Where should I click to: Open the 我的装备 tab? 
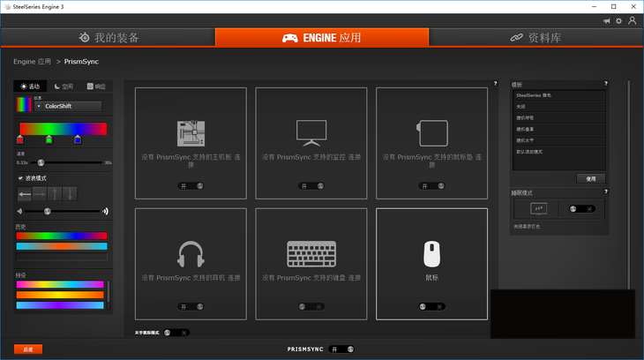tap(109, 37)
